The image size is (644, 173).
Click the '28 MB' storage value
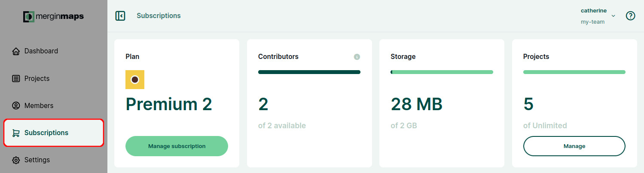(x=417, y=105)
